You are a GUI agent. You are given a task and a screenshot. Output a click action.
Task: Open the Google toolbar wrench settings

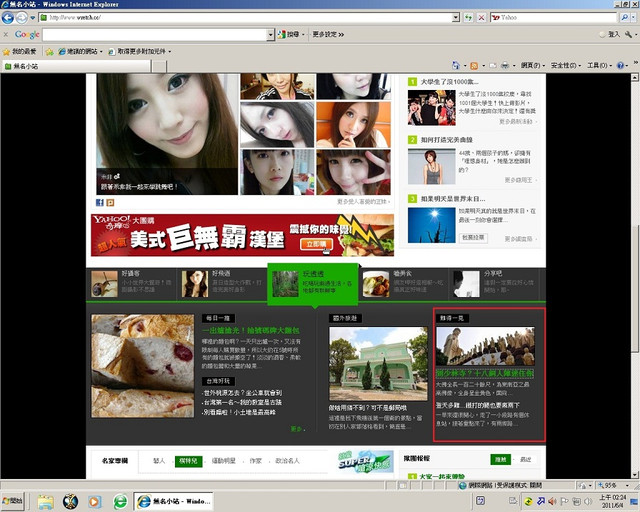pos(629,35)
